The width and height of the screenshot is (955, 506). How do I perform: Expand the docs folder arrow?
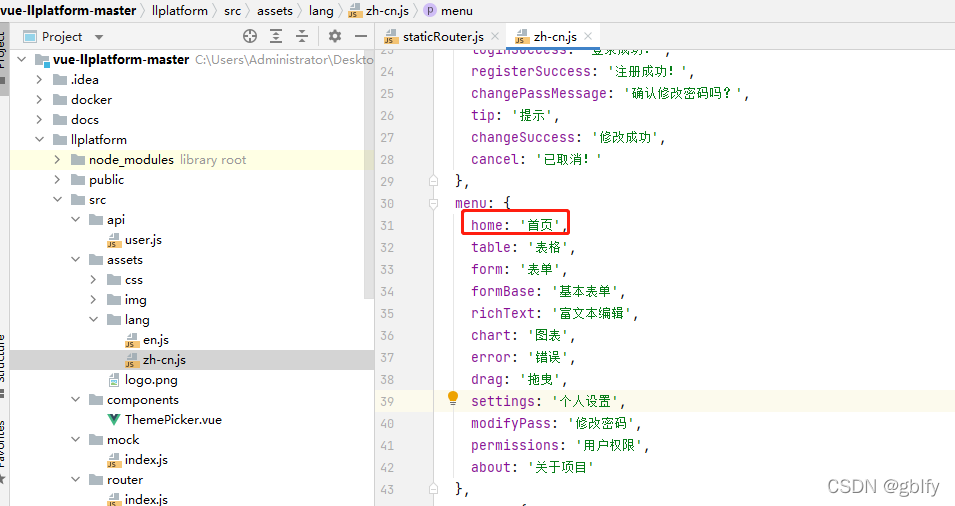click(40, 119)
